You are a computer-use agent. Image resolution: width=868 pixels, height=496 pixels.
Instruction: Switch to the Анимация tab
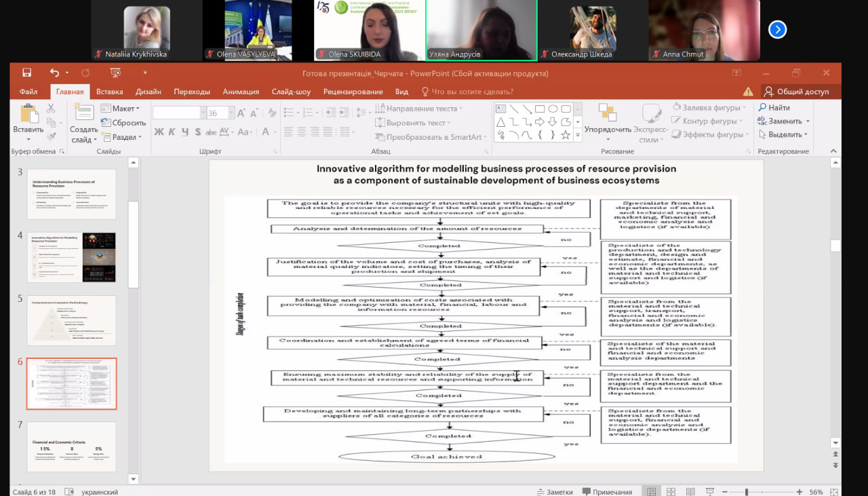coord(241,92)
